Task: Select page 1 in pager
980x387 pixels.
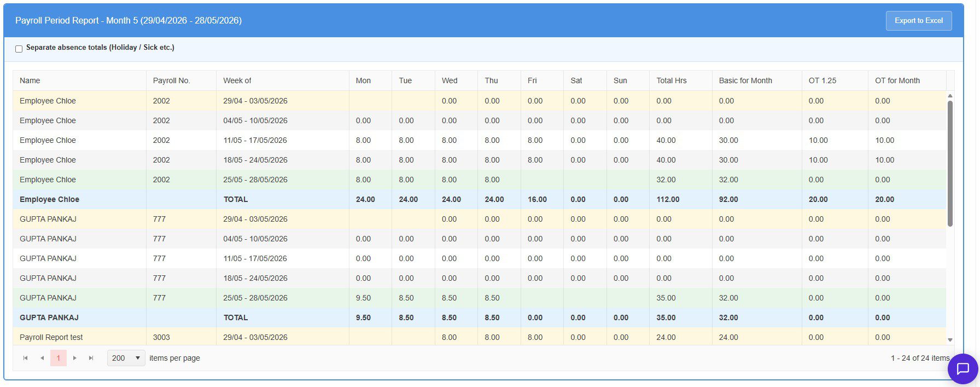Action: (x=59, y=358)
